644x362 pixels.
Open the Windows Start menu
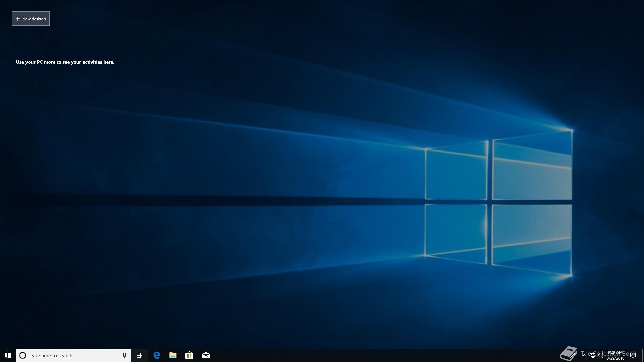click(x=8, y=355)
